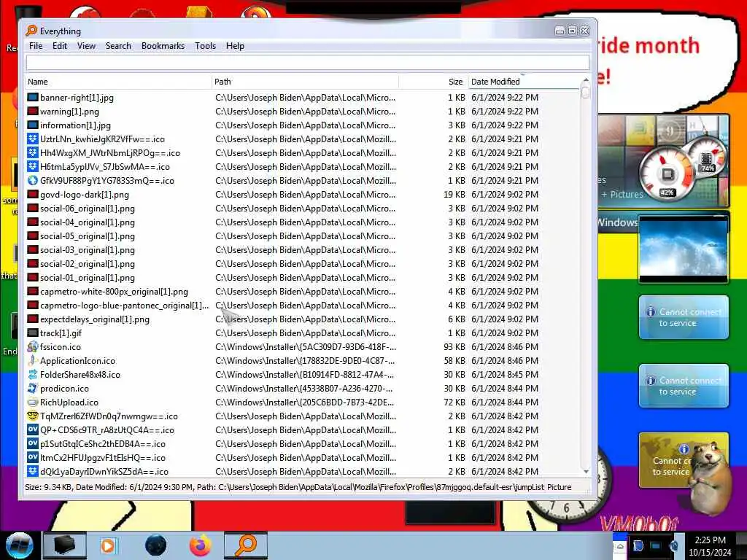Sort results by Path column header
Image resolution: width=747 pixels, height=560 pixels.
pos(305,82)
